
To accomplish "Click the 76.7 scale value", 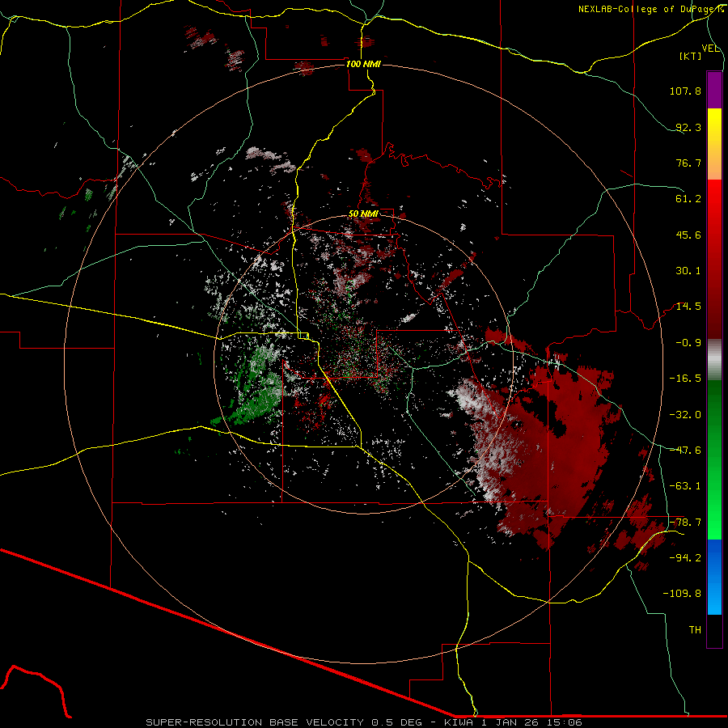I will tap(688, 163).
